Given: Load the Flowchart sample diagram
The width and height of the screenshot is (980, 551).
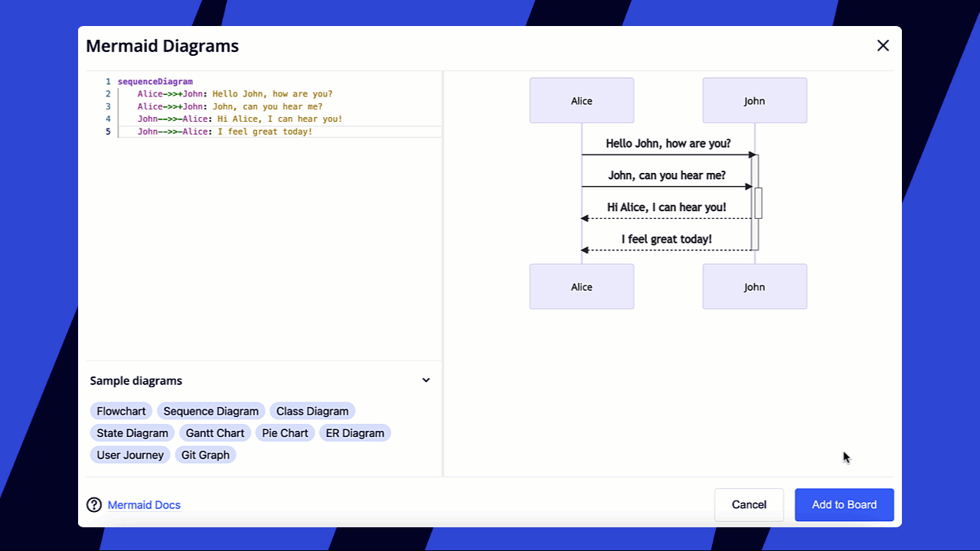Looking at the screenshot, I should (x=120, y=411).
